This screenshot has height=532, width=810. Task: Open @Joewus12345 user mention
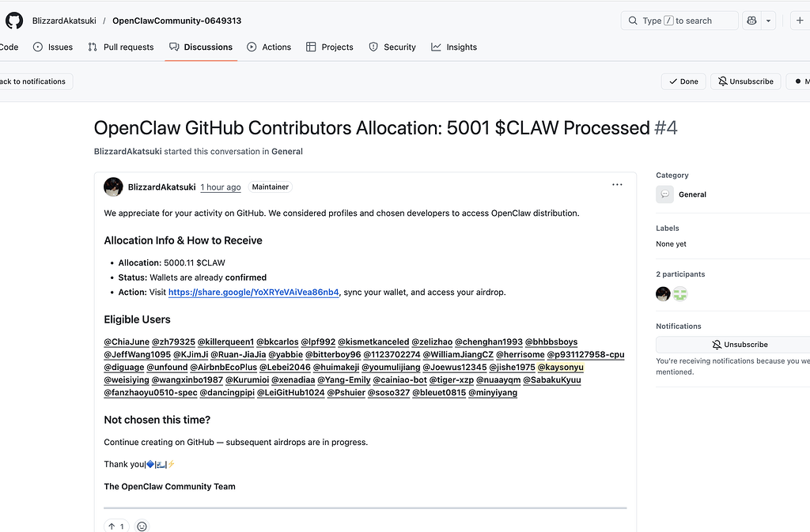click(455, 367)
